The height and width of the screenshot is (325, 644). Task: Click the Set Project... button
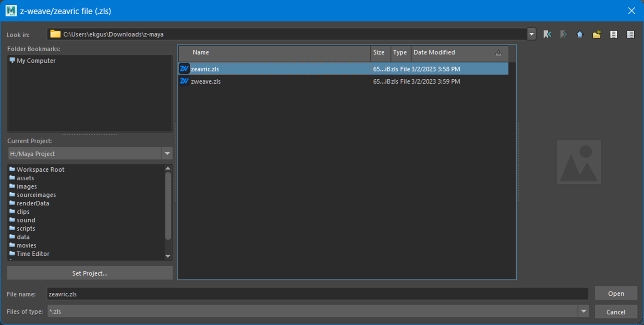pos(90,273)
